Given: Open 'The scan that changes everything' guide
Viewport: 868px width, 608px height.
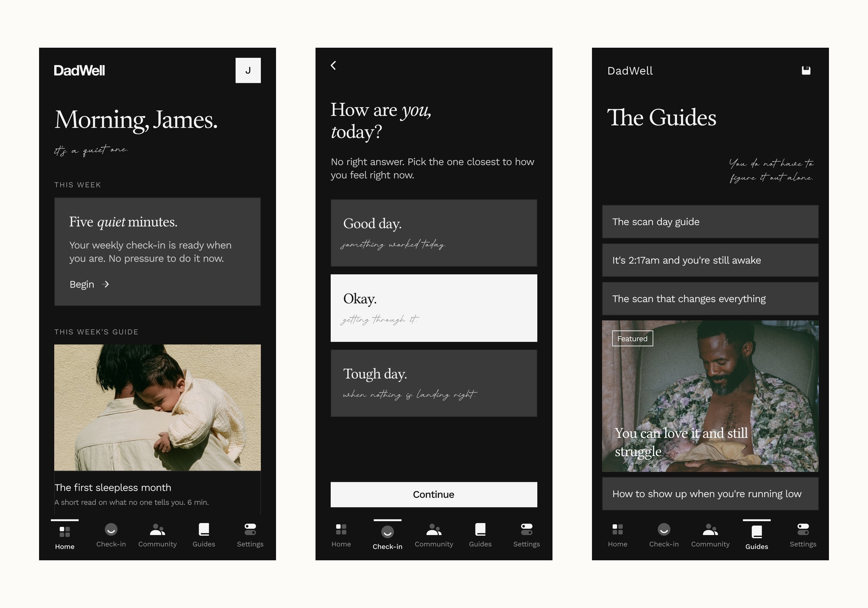Looking at the screenshot, I should (x=710, y=299).
